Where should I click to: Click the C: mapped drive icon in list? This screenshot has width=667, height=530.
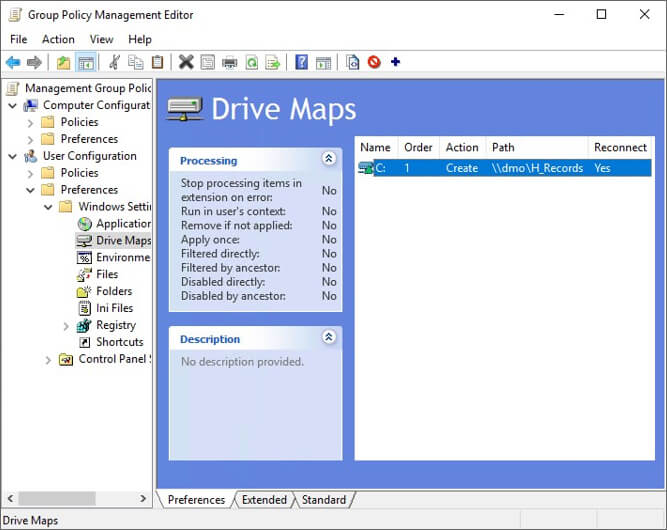coord(366,168)
